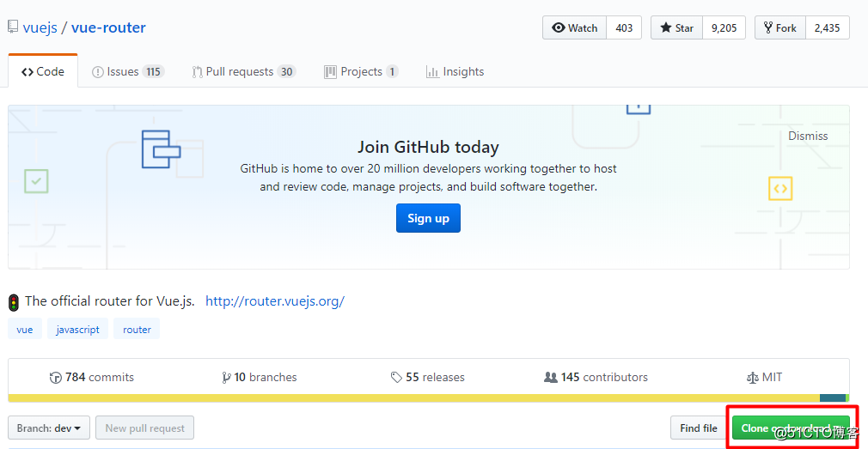Open the Insights tab
Image resolution: width=868 pixels, height=449 pixels.
tap(455, 71)
